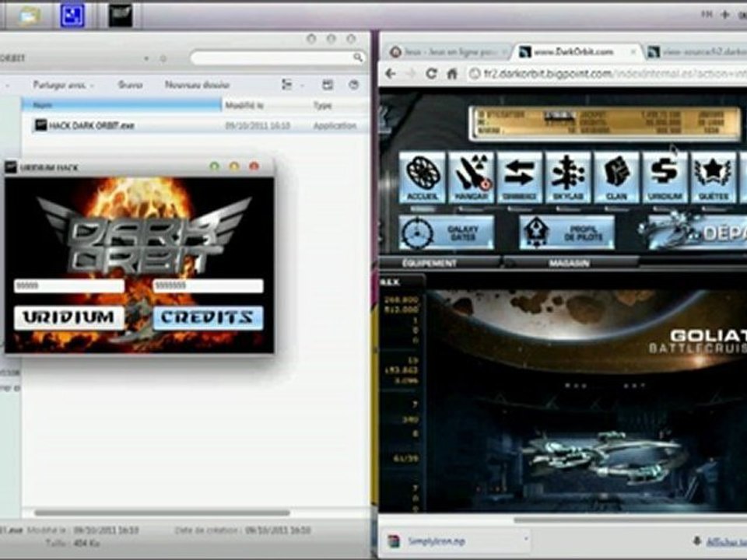Click the file date 09/10/2011 cell
Screen dimensions: 747x560
pos(258,126)
